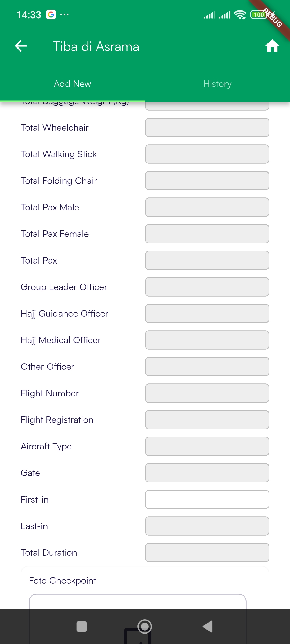This screenshot has width=290, height=644.
Task: Tap the Total Pax Male field
Action: [x=207, y=207]
